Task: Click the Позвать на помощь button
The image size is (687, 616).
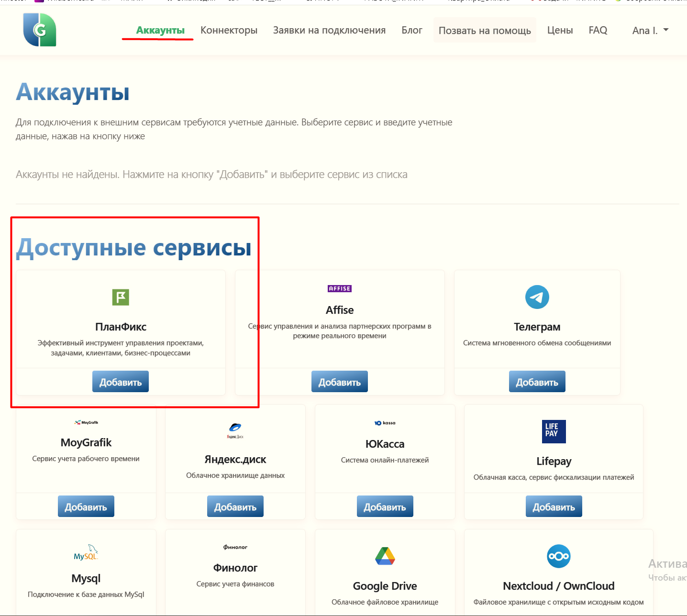Action: pyautogui.click(x=485, y=30)
